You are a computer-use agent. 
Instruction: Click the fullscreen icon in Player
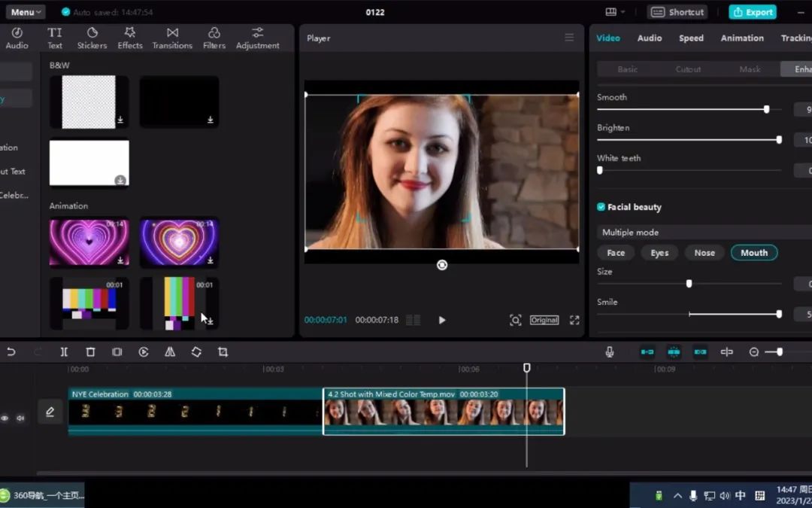[574, 320]
